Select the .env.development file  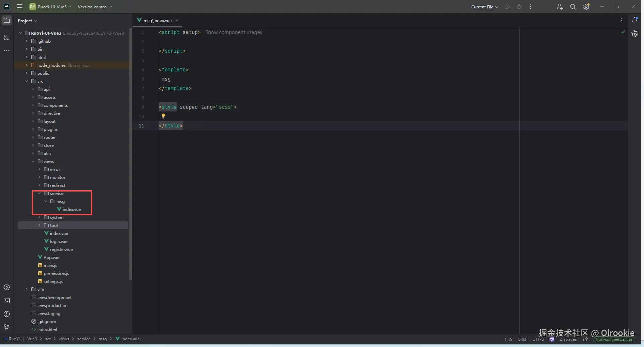point(54,297)
